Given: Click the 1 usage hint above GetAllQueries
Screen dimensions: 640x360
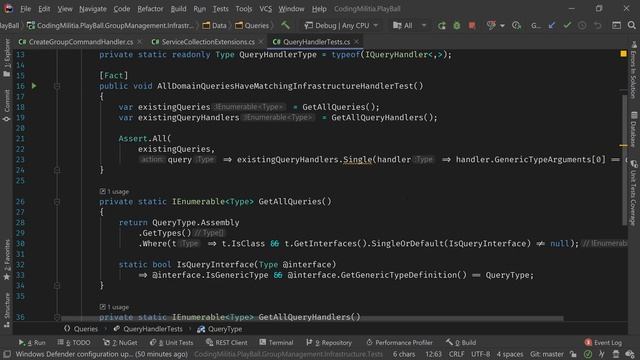Looking at the screenshot, I should (x=114, y=191).
